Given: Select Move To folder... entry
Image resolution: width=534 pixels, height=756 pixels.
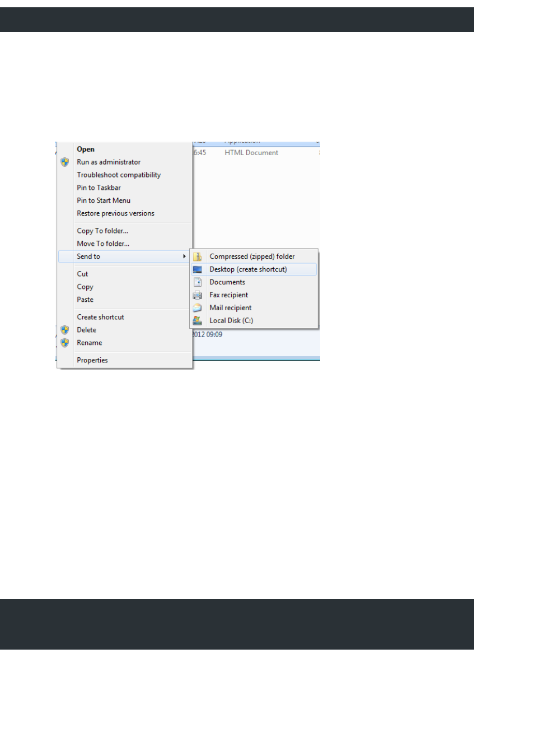Looking at the screenshot, I should click(x=125, y=244).
